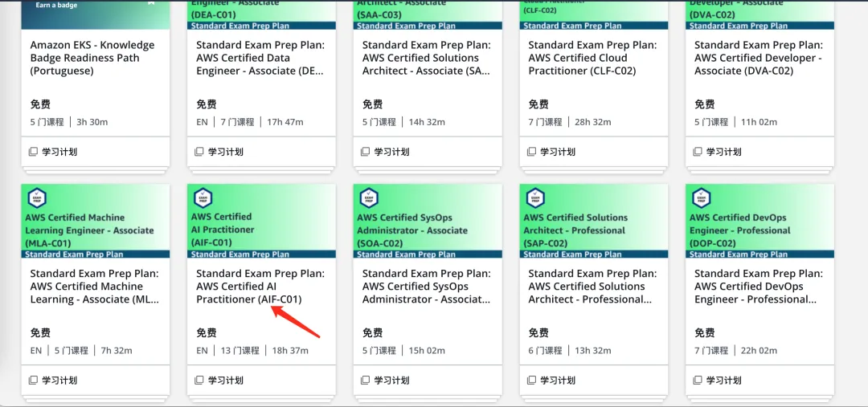Click 学习计划 label on Cloud Practitioner card
Screen dimensions: 868x407
558,152
